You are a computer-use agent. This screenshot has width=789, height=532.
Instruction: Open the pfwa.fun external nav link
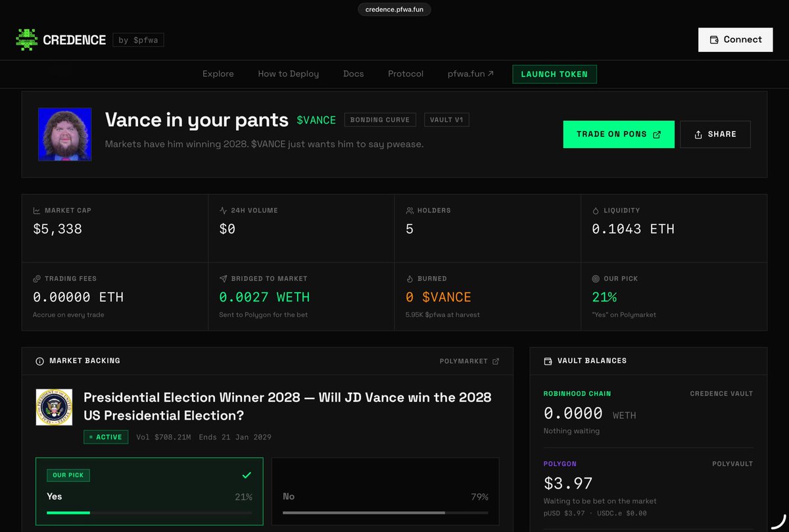[471, 74]
